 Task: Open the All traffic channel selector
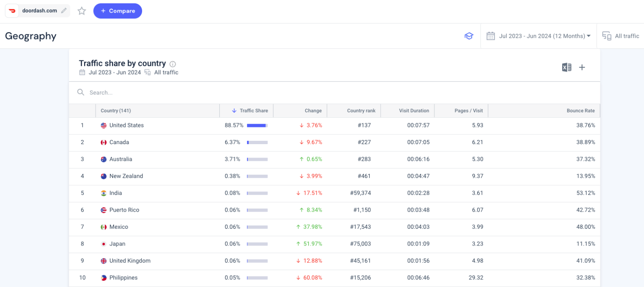click(x=621, y=36)
